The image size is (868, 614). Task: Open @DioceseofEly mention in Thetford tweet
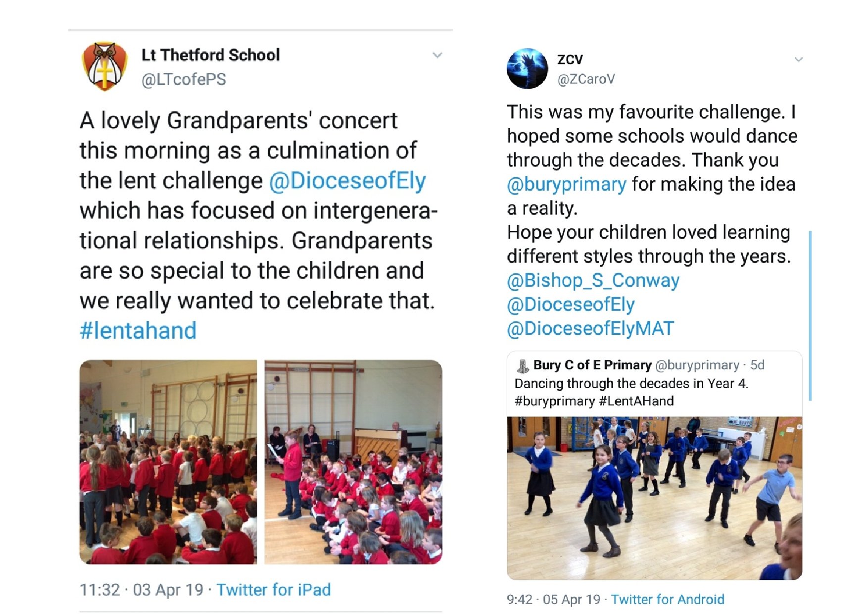click(x=347, y=181)
